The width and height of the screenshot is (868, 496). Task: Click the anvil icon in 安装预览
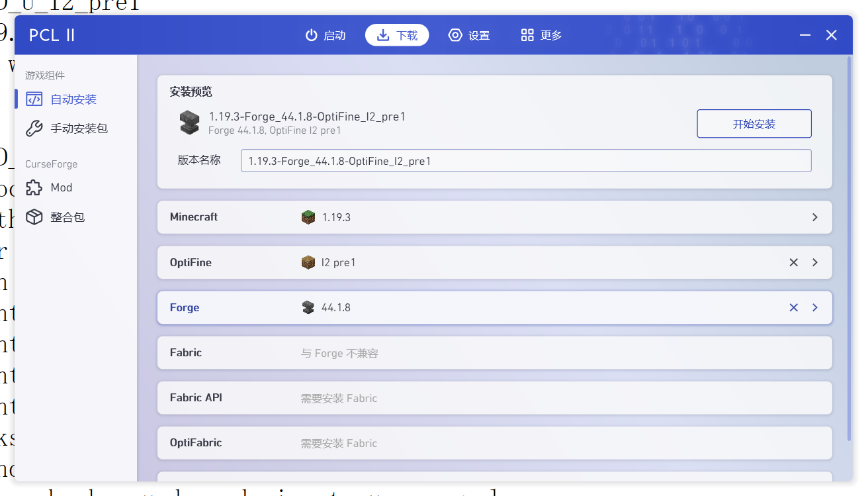[189, 123]
